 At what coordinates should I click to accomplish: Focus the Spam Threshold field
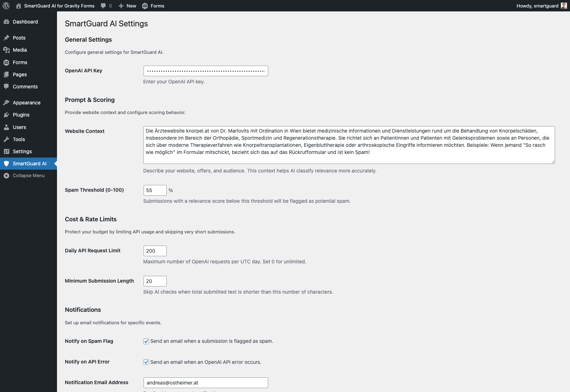155,190
